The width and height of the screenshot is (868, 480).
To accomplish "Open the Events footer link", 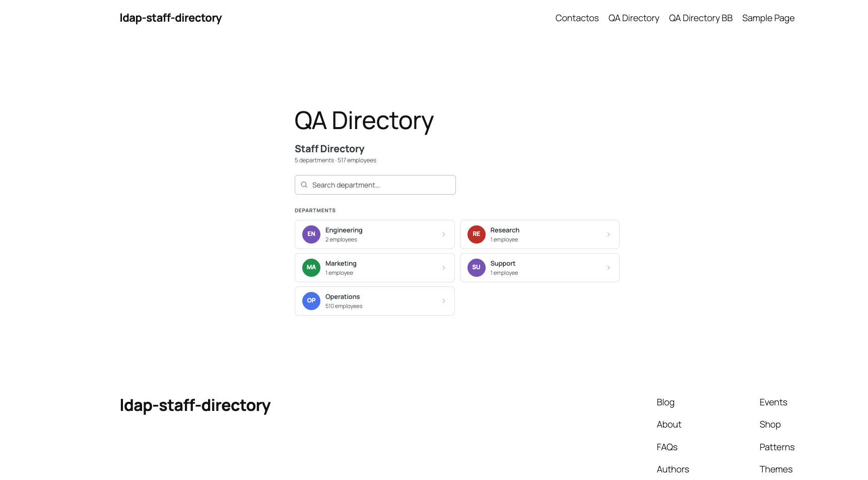I will [773, 402].
